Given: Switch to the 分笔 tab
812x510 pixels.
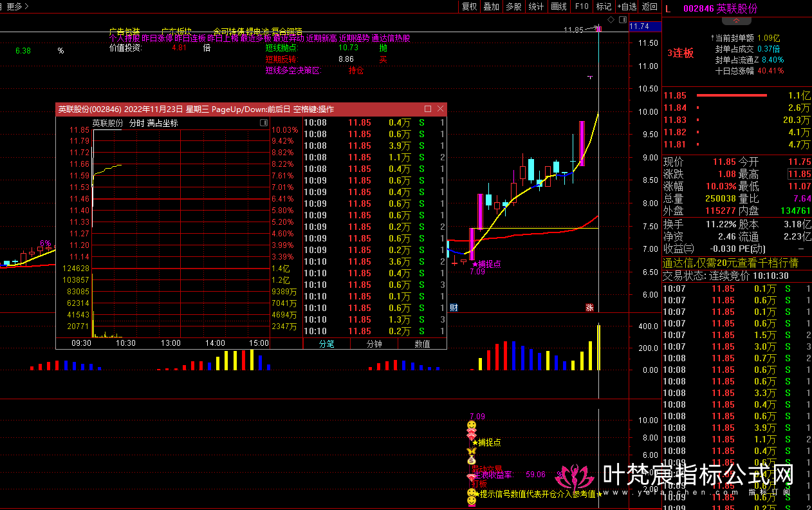Looking at the screenshot, I should (326, 344).
